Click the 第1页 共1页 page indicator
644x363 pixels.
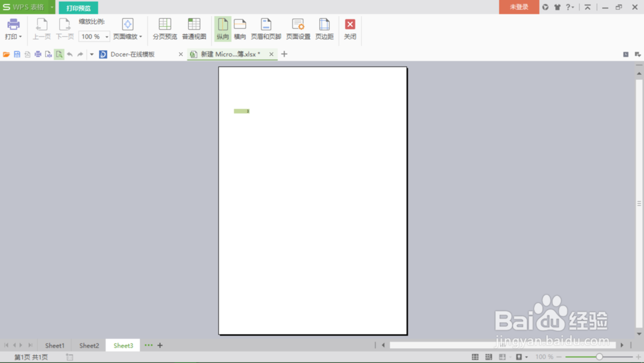[31, 357]
